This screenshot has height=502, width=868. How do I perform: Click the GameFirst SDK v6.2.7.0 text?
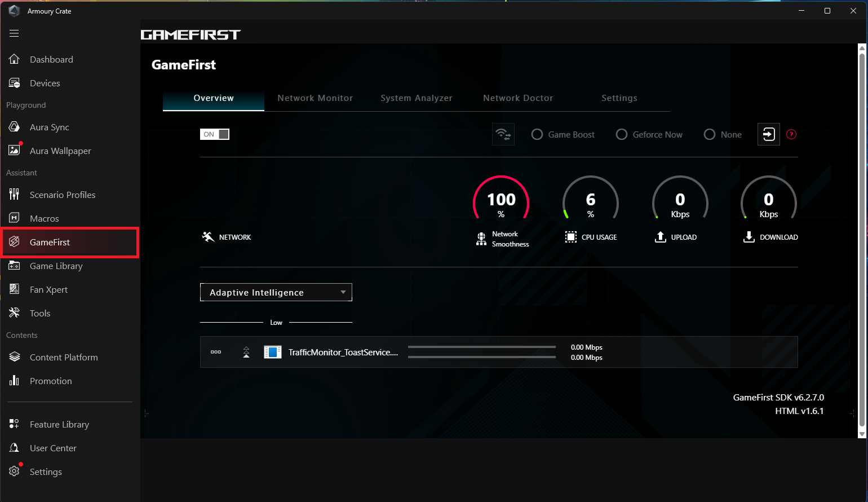[x=778, y=397]
